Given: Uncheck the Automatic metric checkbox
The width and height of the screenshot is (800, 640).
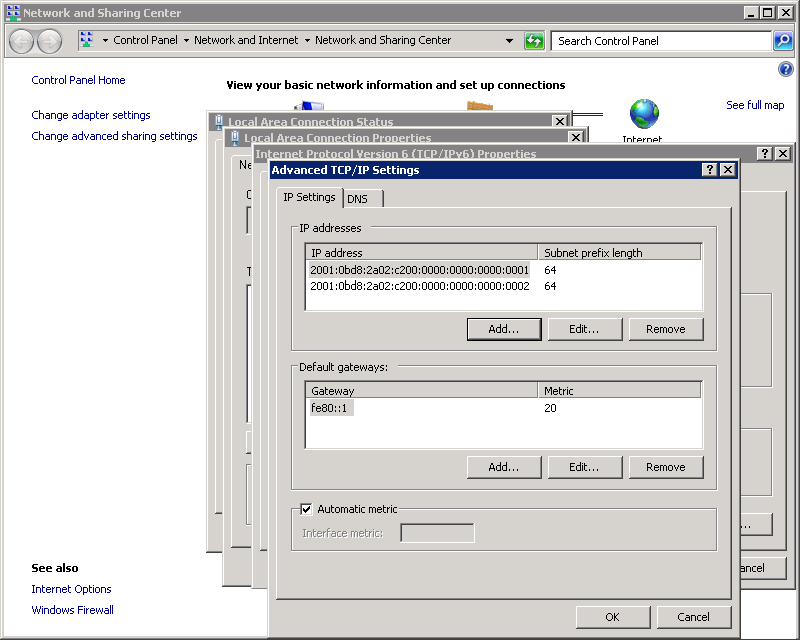Looking at the screenshot, I should tap(307, 509).
